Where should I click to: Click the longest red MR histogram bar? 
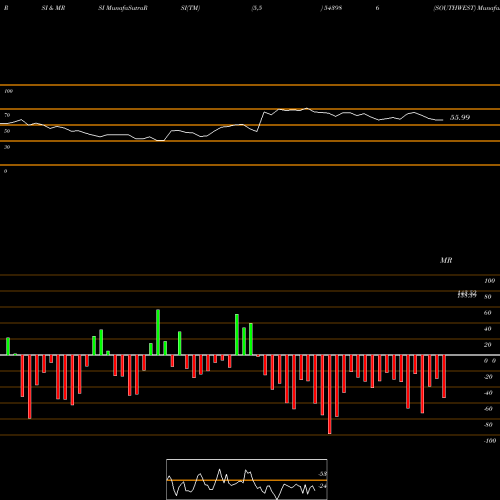[330, 394]
